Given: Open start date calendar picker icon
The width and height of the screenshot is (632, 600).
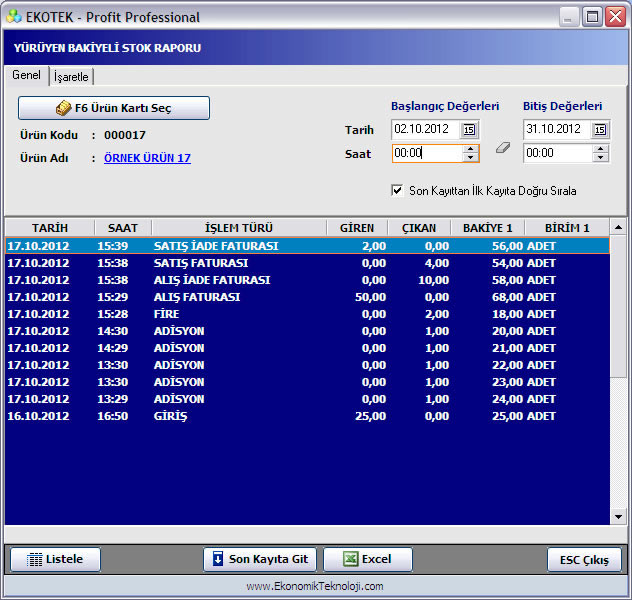Looking at the screenshot, I should coord(469,130).
